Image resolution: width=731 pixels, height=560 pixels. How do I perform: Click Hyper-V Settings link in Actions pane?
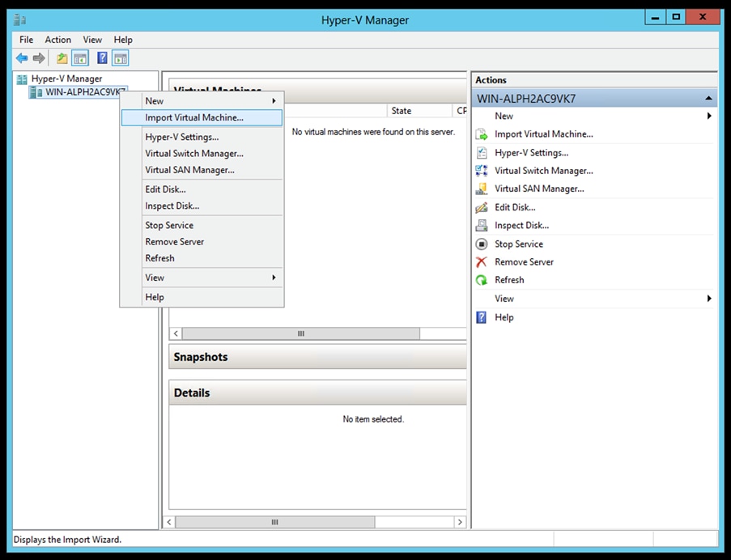[532, 153]
